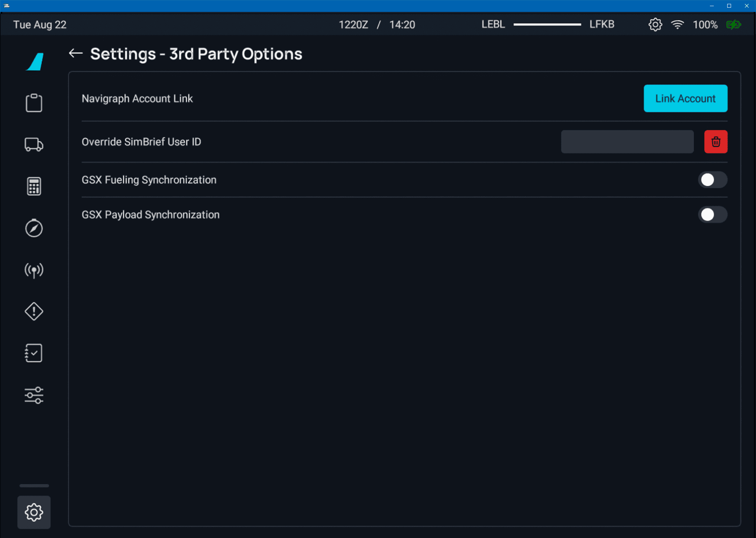Click the flyPad tail logo icon

point(35,61)
